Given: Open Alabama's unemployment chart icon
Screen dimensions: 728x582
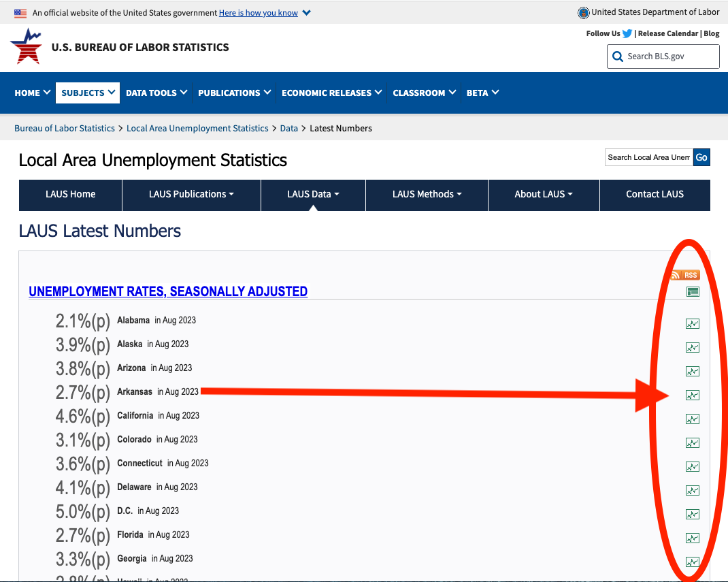Looking at the screenshot, I should click(x=692, y=324).
